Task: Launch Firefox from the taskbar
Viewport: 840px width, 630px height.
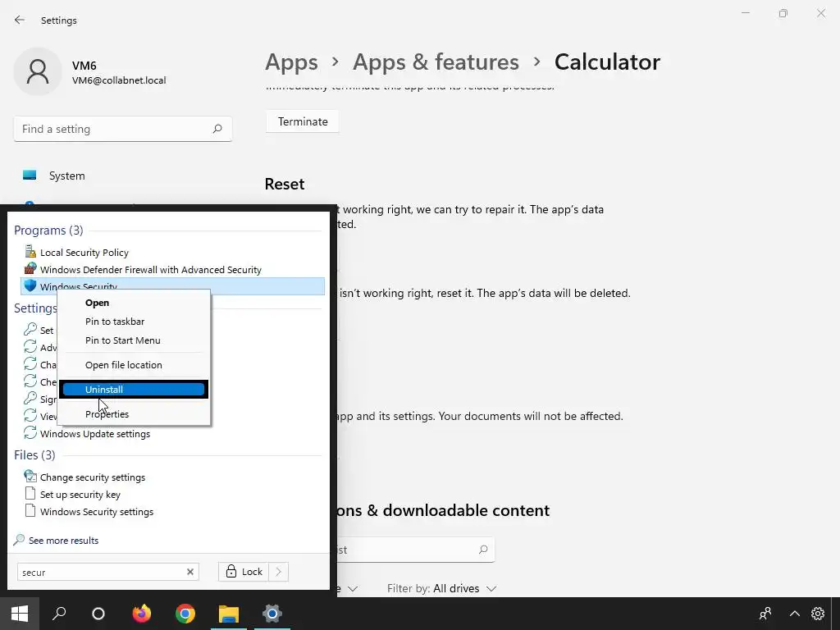Action: [142, 614]
